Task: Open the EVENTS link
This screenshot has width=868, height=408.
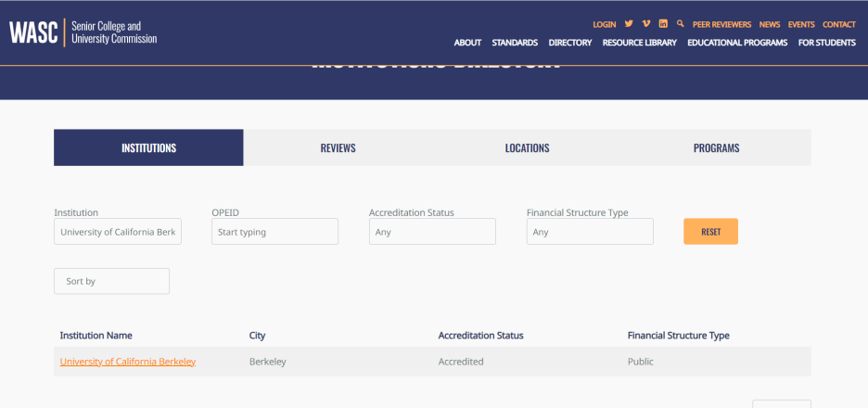Action: (801, 24)
